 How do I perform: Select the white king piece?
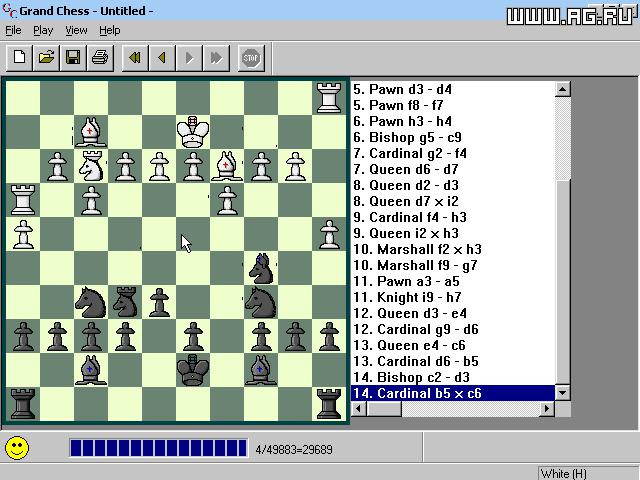coord(193,131)
